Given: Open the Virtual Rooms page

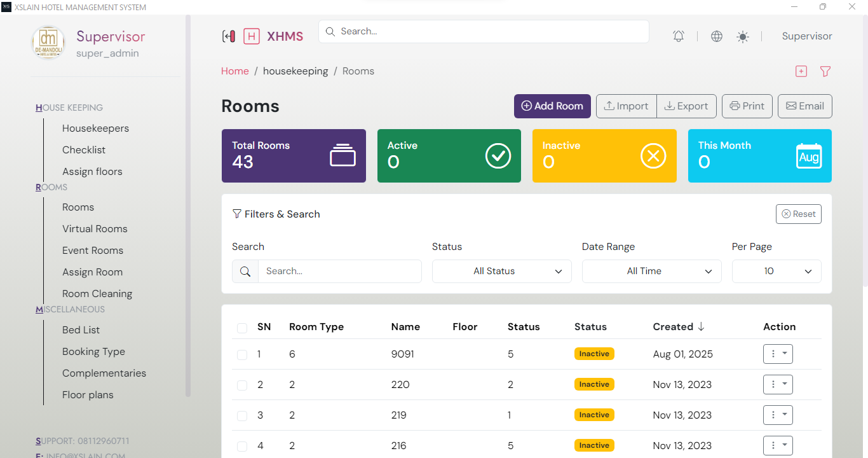Looking at the screenshot, I should pyautogui.click(x=95, y=228).
